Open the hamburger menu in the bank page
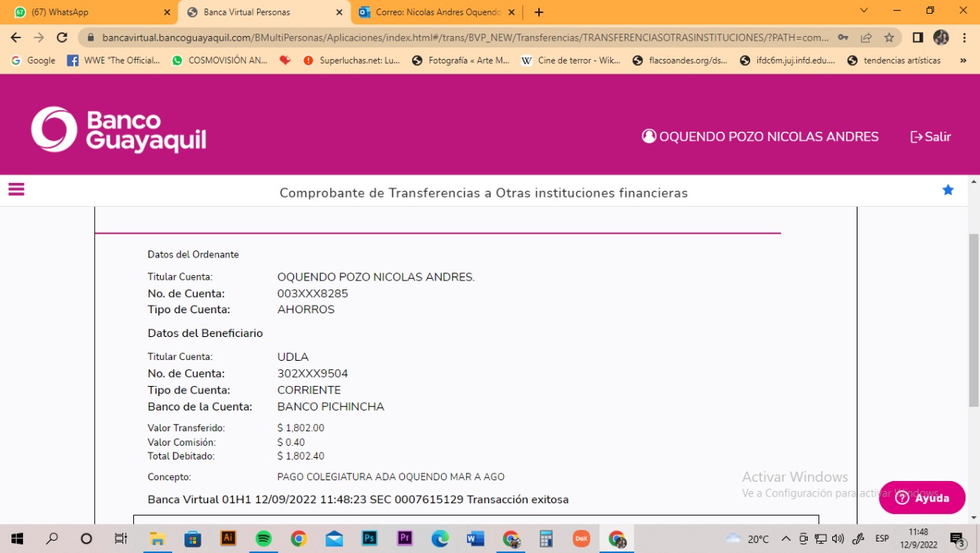Screen dimensions: 980x553 point(16,189)
